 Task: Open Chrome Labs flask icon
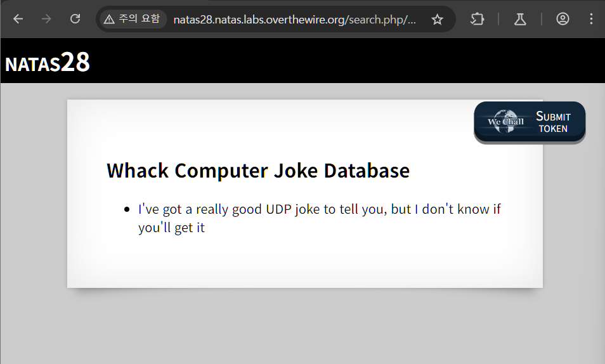click(x=520, y=19)
